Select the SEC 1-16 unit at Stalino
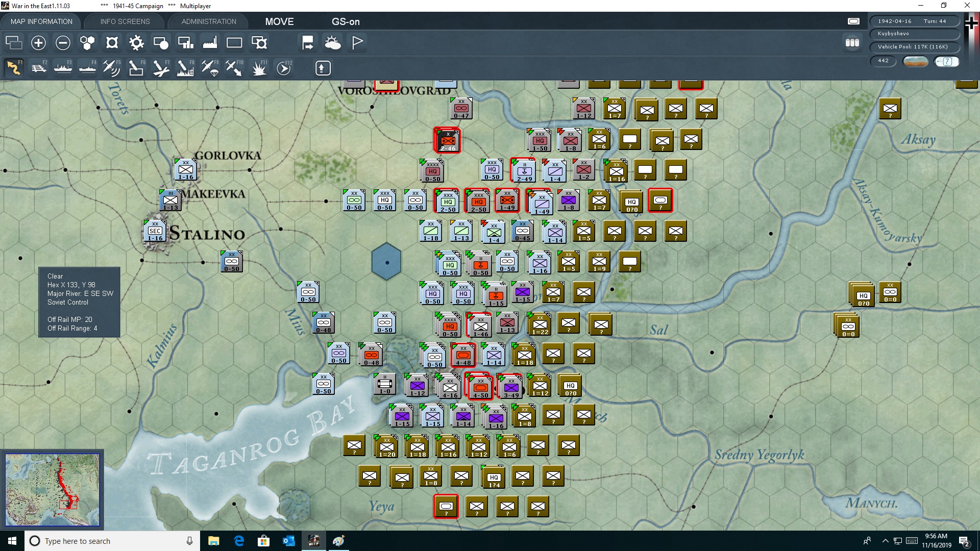The height and width of the screenshot is (551, 980). coord(155,232)
